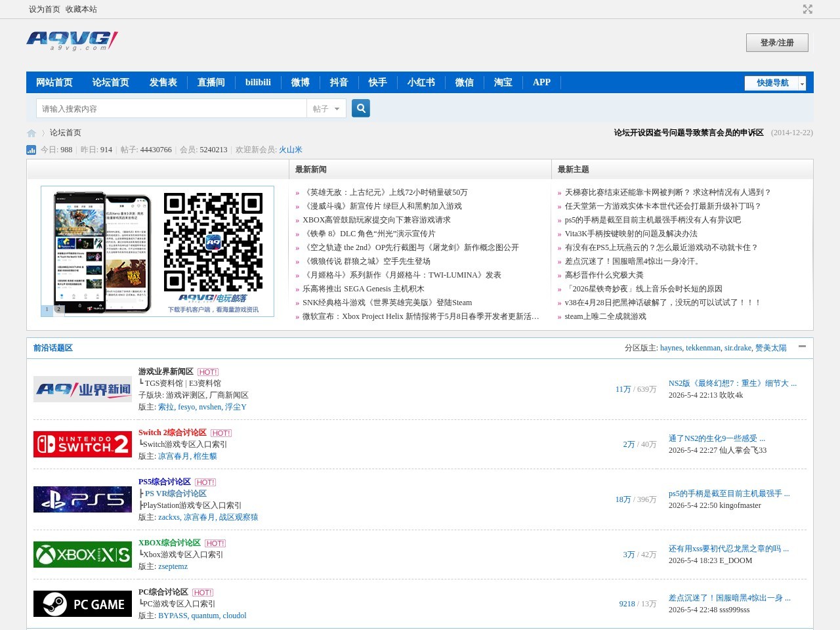Click the forum statistics chart icon
The height and width of the screenshot is (630, 840).
tap(31, 150)
